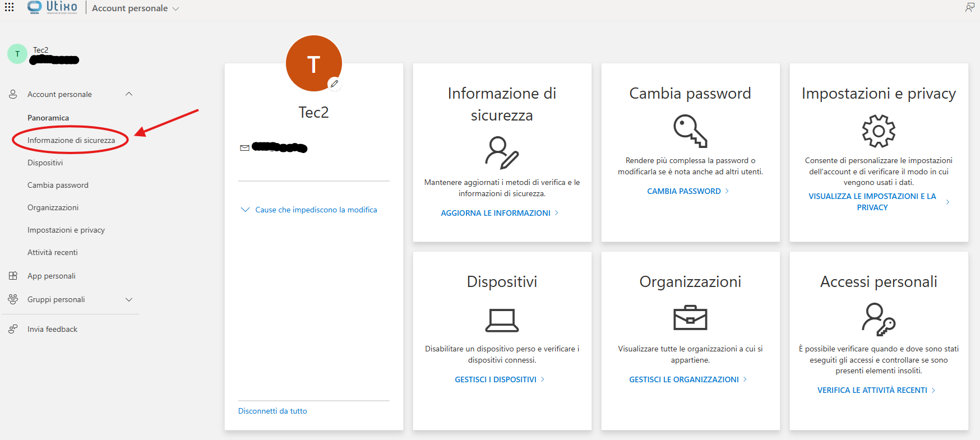This screenshot has width=980, height=440.
Task: Click the App personali icon
Action: coord(13,276)
